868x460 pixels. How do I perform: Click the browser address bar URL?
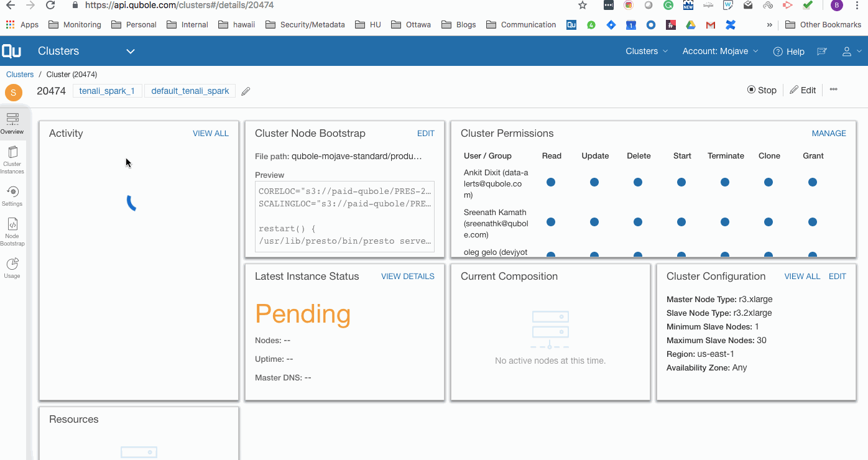179,5
